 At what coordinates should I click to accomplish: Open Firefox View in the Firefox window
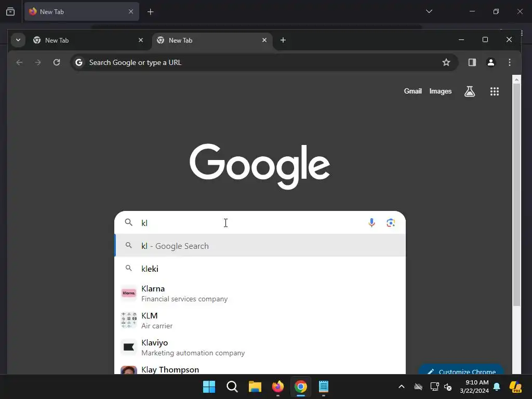tap(10, 12)
